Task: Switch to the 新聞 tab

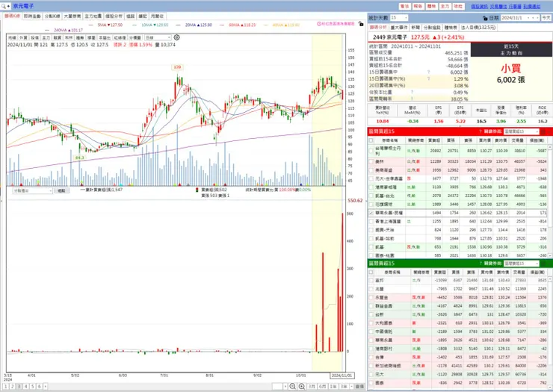Action: click(415, 28)
